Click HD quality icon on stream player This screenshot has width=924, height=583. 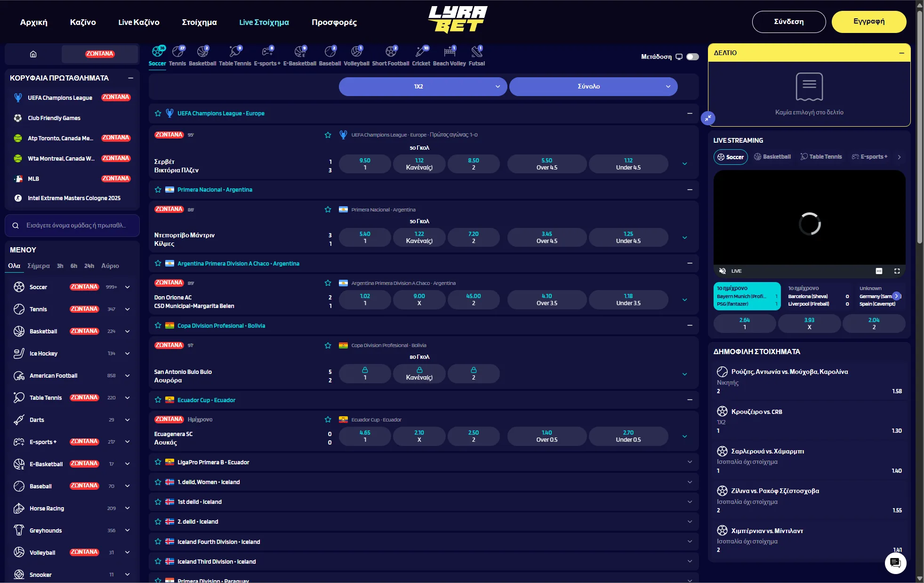coord(879,271)
